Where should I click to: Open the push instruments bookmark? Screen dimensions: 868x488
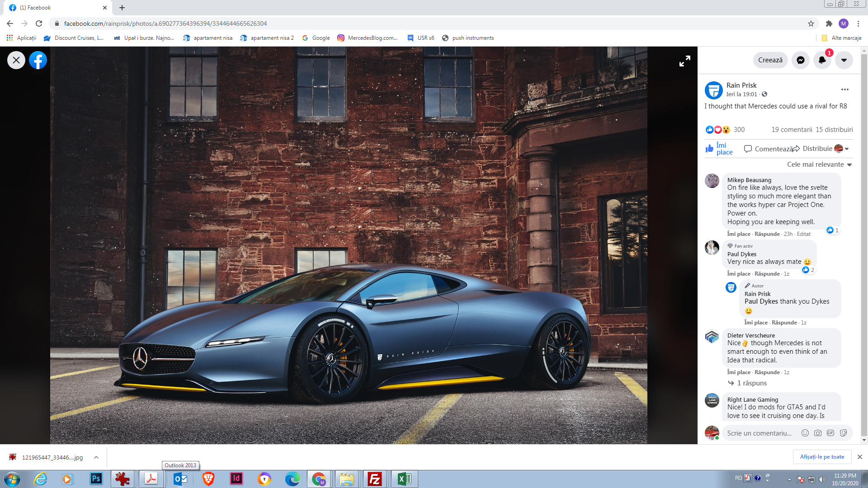click(x=468, y=38)
